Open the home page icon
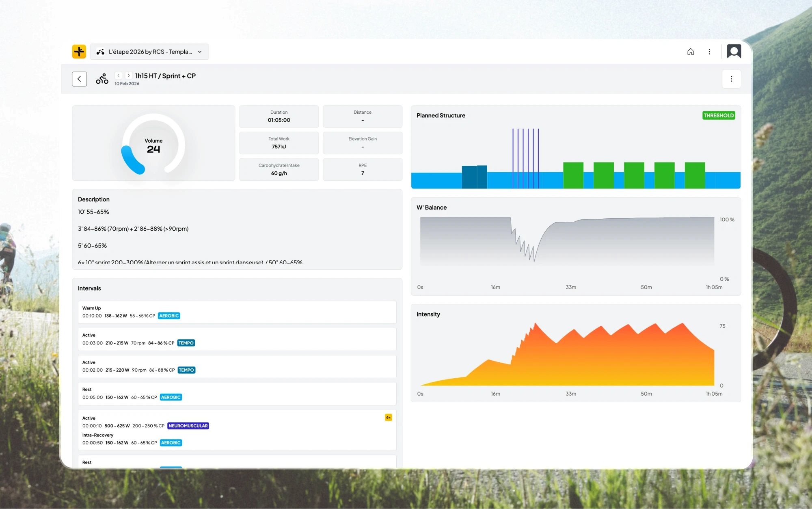Viewport: 812px width, 509px height. click(690, 52)
